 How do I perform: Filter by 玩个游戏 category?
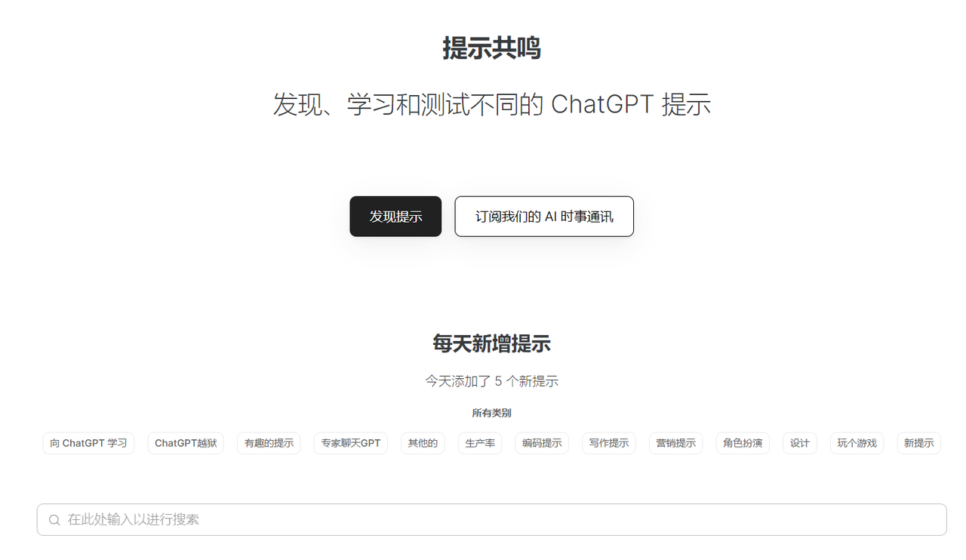pos(857,443)
